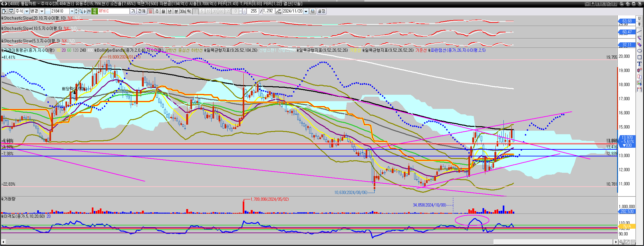Click the interval 10 button

208,11
